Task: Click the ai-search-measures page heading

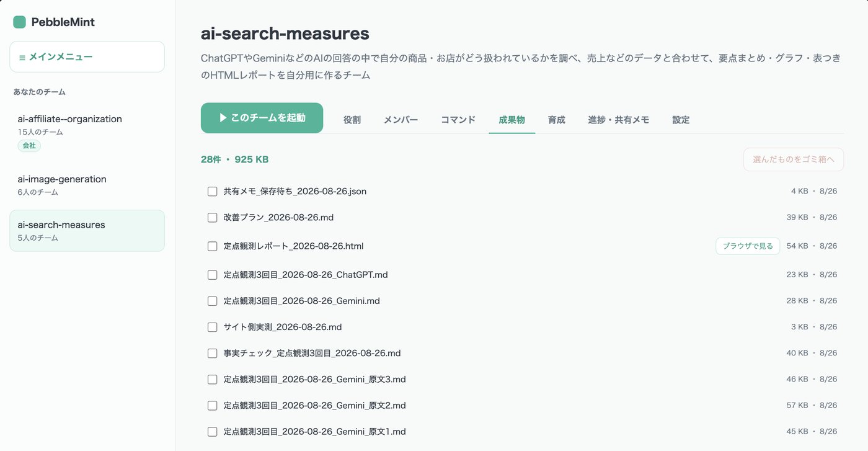Action: 285,33
